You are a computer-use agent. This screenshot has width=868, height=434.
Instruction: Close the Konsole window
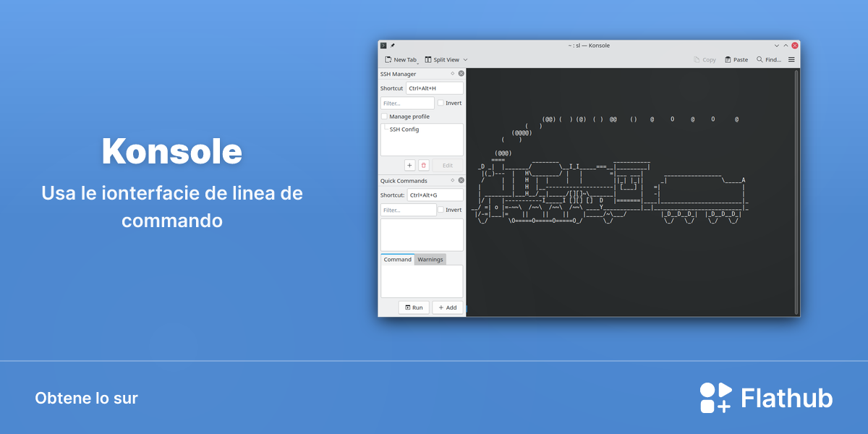795,46
